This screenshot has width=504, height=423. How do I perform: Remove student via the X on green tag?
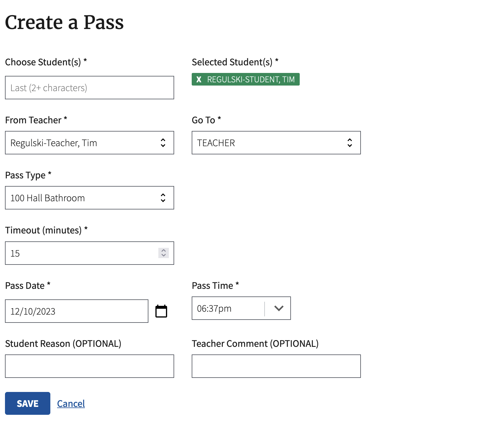click(199, 79)
